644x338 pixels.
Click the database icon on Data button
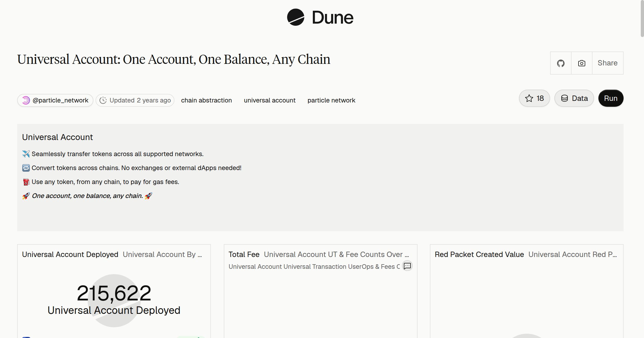[x=564, y=98]
